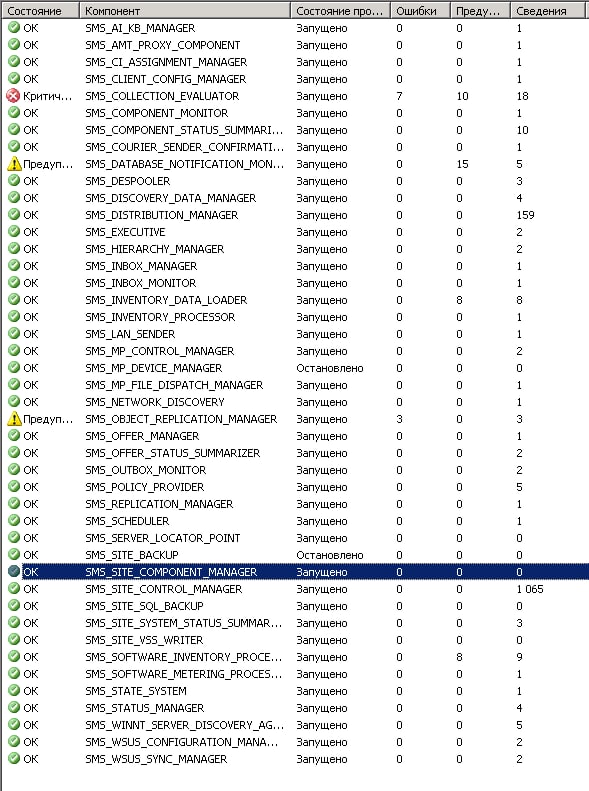Screen dimensions: 589x791
Task: Select the SMS_COLLECTION_EVALUATOR component name
Action: pyautogui.click(x=162, y=96)
